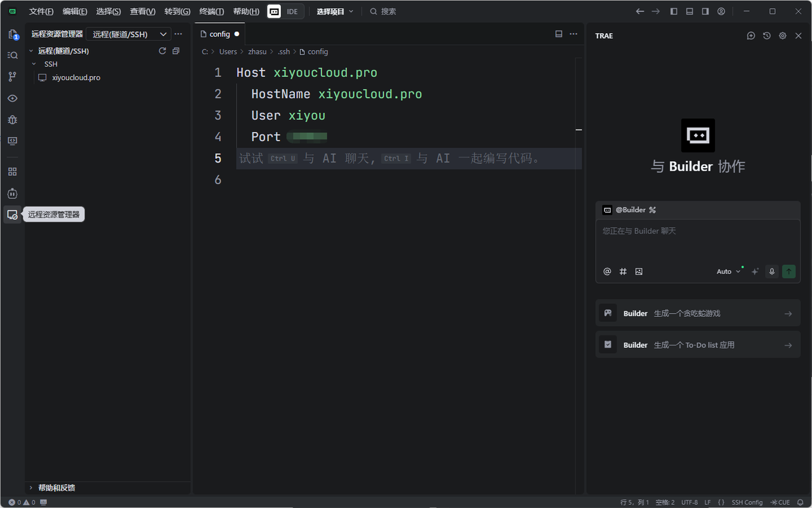Screen dimensions: 812x508
Task: Click the CUE status bar item
Action: (x=780, y=502)
